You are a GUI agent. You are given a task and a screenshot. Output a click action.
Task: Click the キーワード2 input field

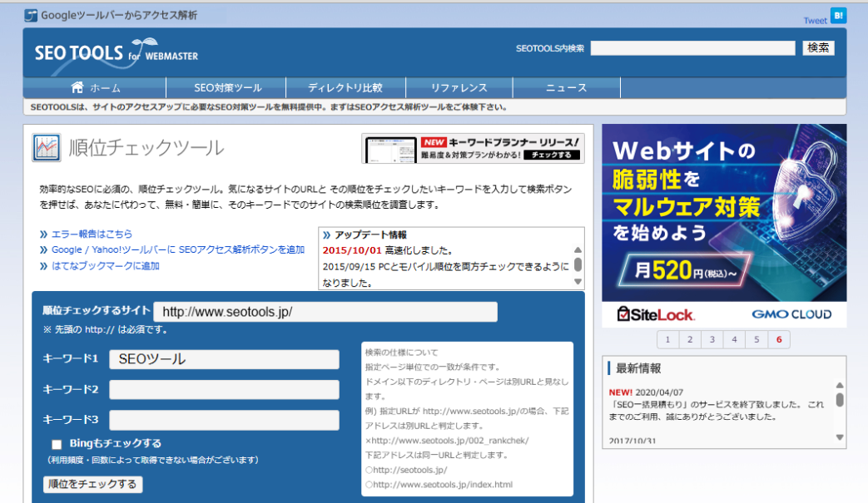224,389
